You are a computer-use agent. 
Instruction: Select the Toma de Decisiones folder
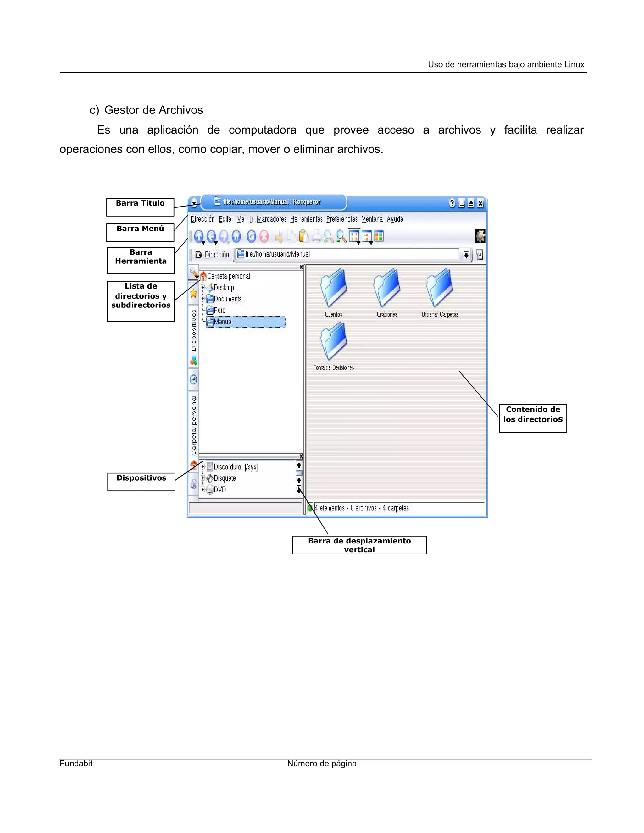coord(334,346)
